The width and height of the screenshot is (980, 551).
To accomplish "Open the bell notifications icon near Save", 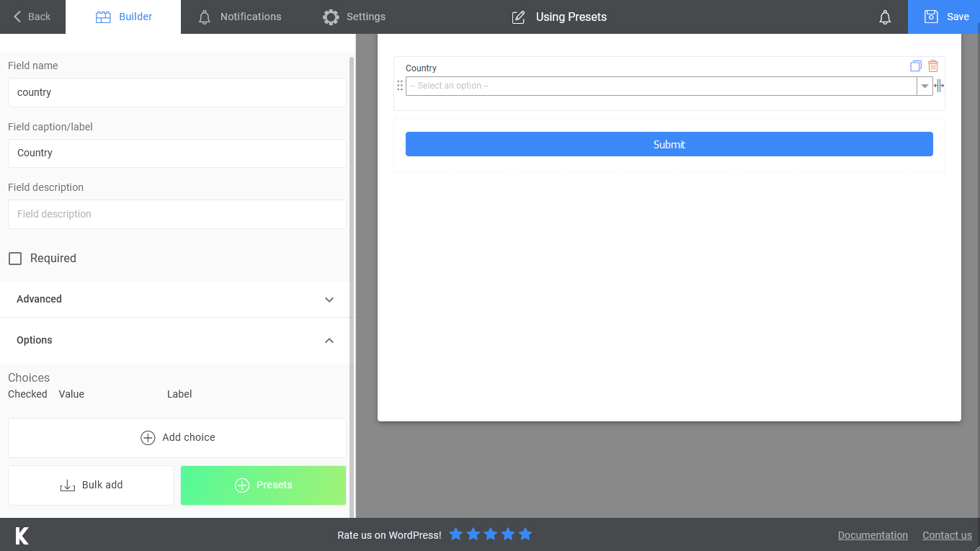I will coord(886,17).
